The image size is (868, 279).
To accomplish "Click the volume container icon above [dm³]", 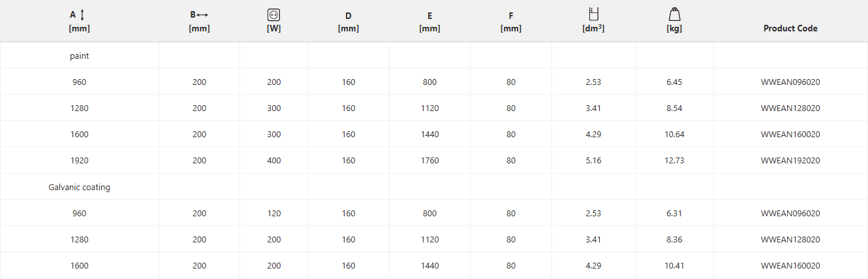I will [594, 14].
